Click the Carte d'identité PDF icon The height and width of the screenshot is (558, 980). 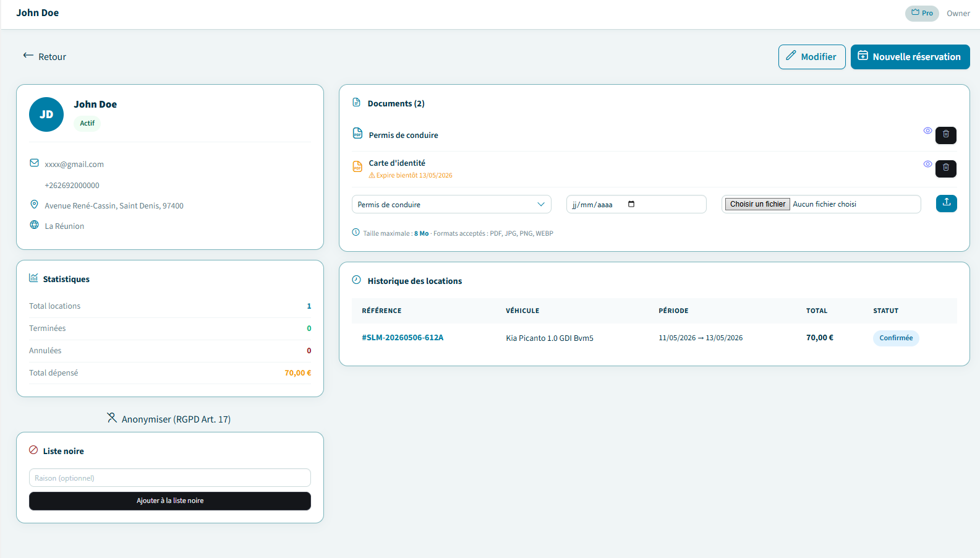[357, 166]
